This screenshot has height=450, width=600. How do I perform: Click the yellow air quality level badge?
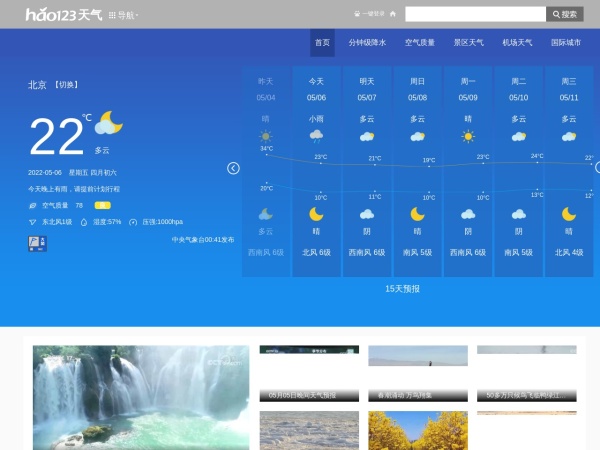pyautogui.click(x=102, y=205)
